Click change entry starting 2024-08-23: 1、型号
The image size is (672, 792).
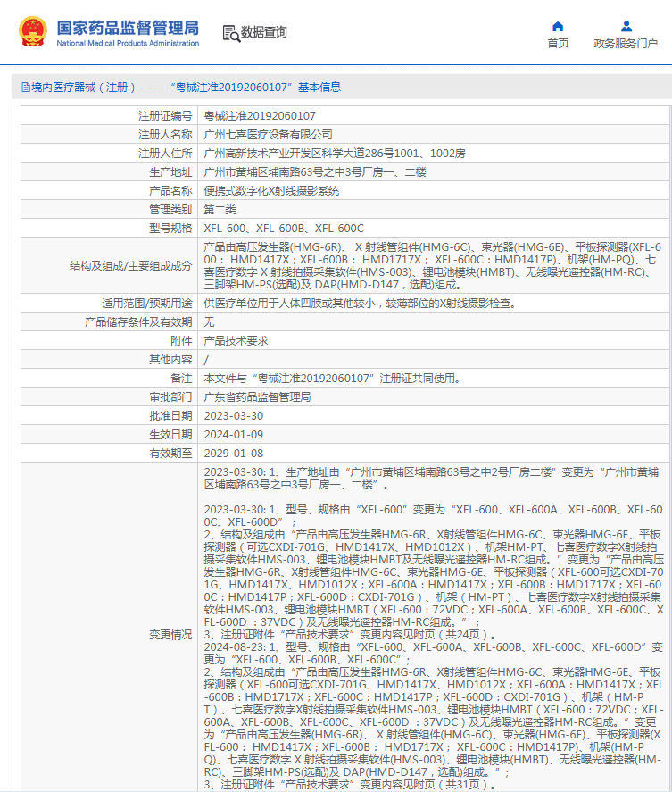pyautogui.click(x=433, y=654)
